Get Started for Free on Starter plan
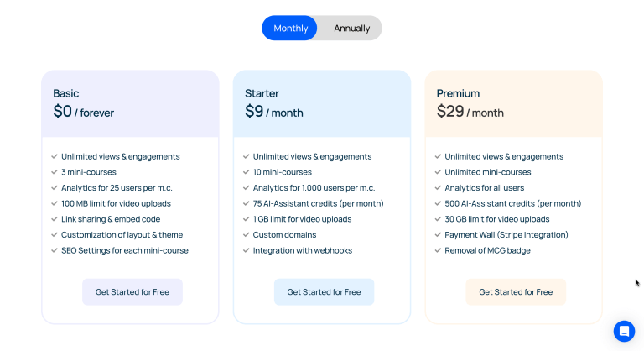 click(324, 292)
